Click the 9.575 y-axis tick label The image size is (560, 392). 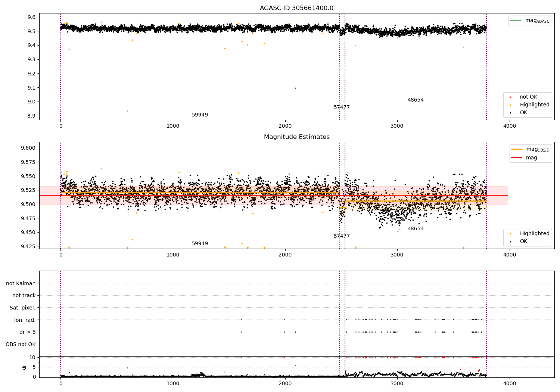[28, 162]
